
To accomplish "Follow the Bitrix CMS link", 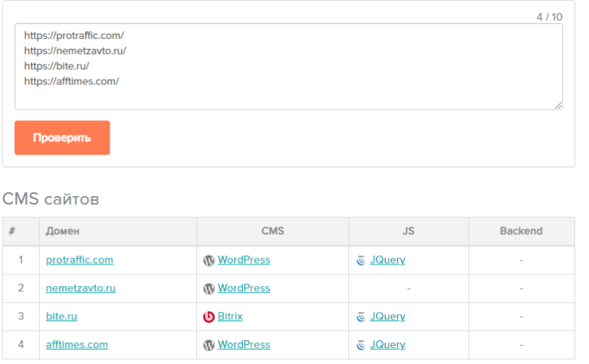I will 230,316.
